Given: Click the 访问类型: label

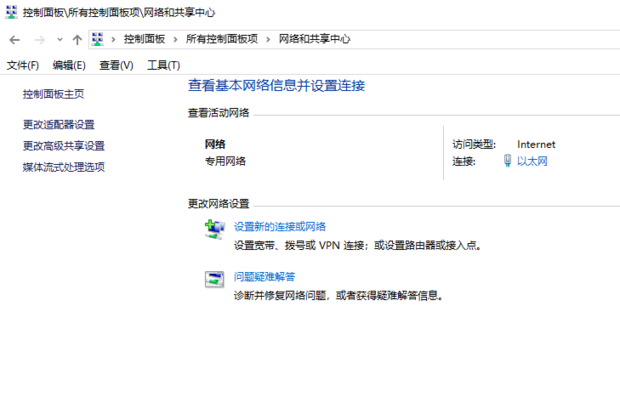Looking at the screenshot, I should (x=474, y=145).
